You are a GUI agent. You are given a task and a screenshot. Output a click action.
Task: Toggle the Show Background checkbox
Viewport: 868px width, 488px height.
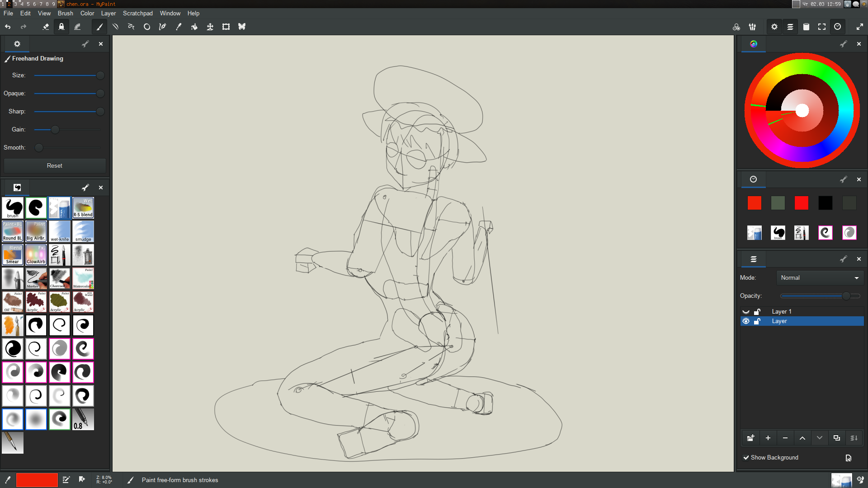746,458
